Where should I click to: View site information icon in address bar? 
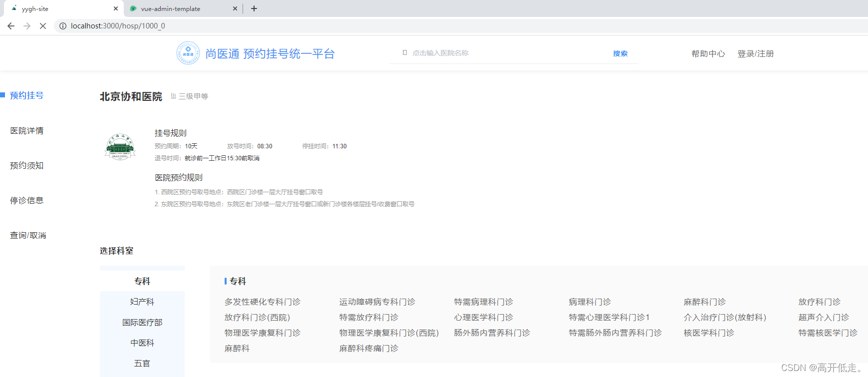click(x=63, y=26)
